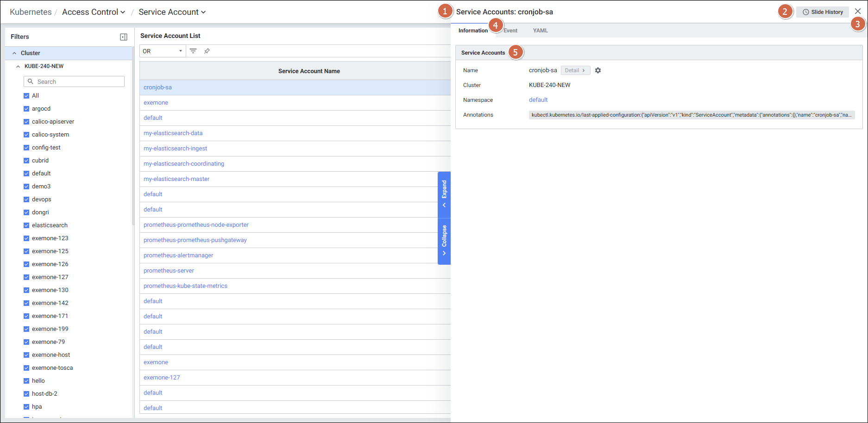The image size is (868, 423).
Task: Switch to the Event tab
Action: pyautogui.click(x=511, y=31)
